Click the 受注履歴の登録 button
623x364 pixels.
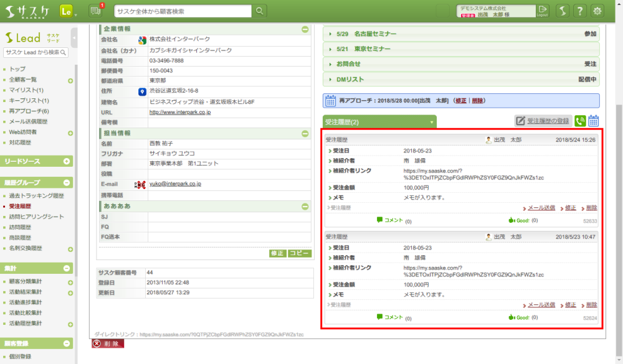pos(542,121)
